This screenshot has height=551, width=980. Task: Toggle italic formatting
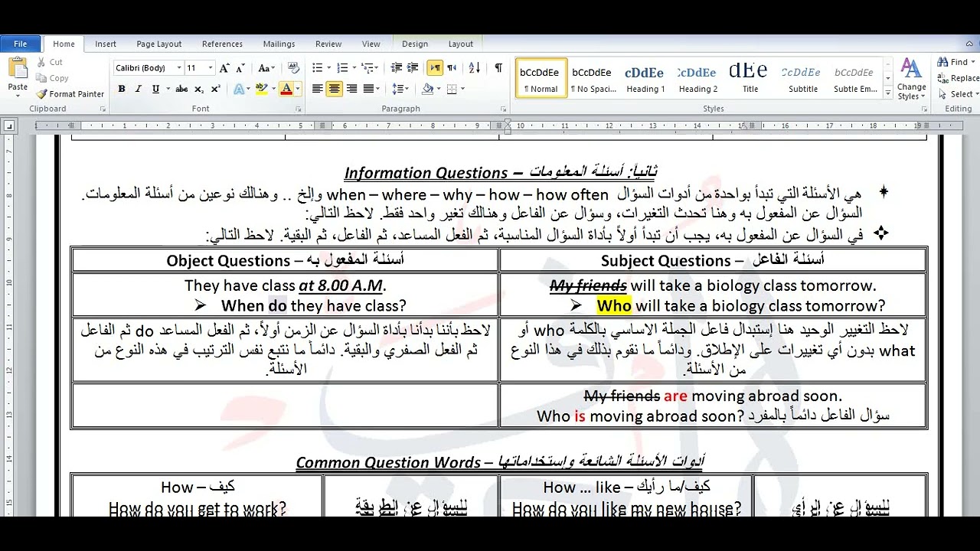(x=138, y=89)
